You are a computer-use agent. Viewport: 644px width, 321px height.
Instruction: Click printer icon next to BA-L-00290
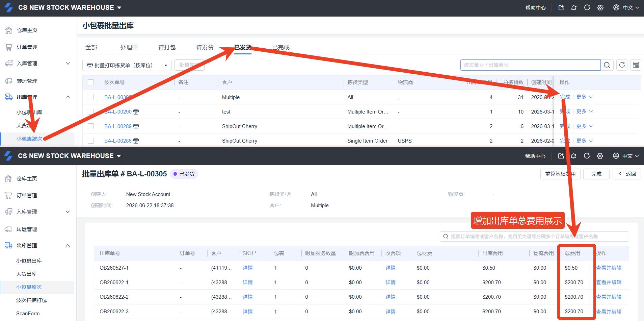136,112
